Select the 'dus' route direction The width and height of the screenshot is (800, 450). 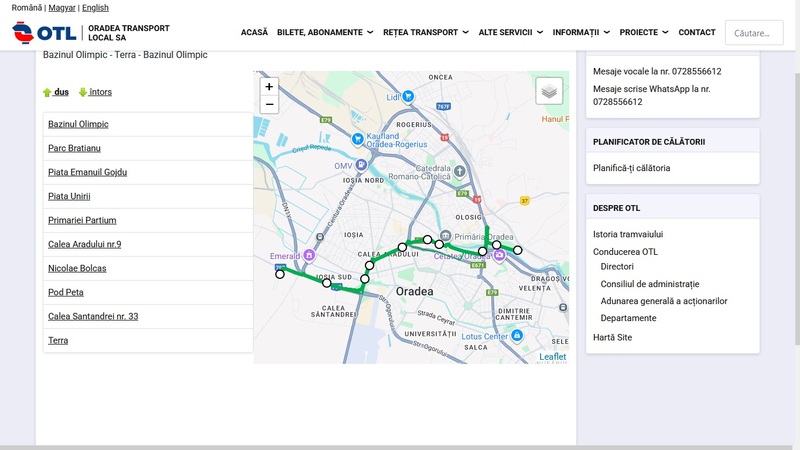[56, 92]
